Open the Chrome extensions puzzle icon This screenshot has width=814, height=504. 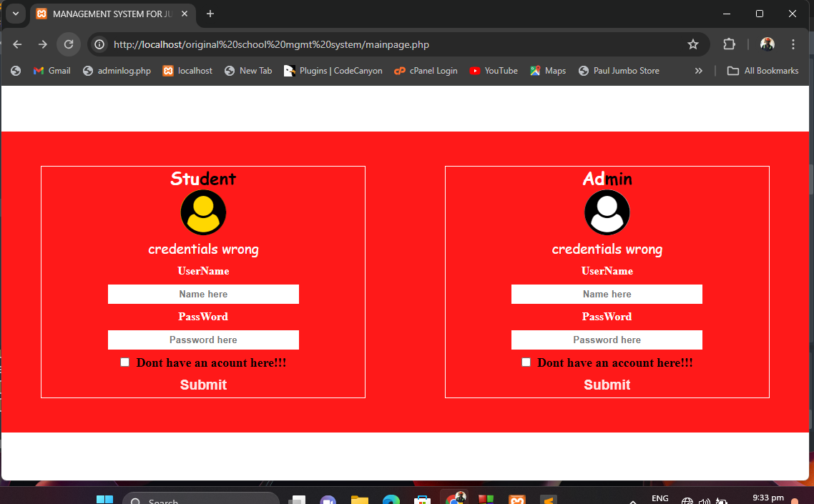tap(729, 44)
